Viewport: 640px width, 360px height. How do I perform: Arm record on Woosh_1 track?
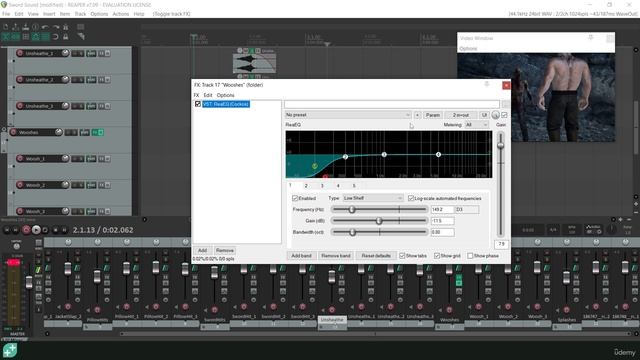[x=20, y=158]
